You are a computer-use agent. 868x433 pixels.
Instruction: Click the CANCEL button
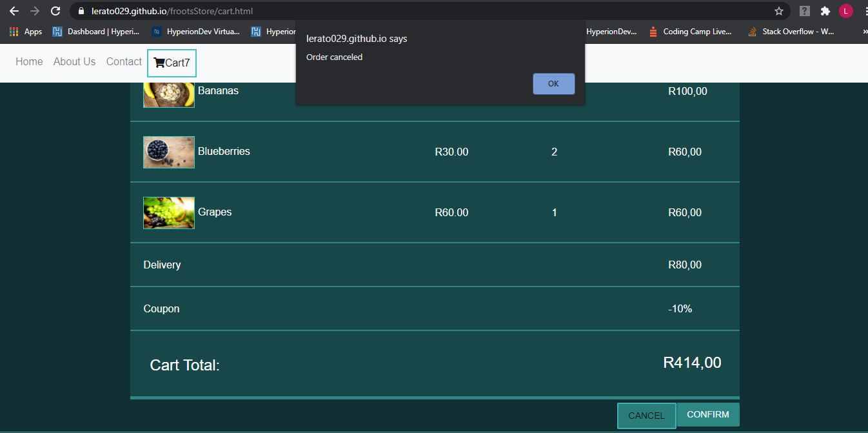pos(646,416)
